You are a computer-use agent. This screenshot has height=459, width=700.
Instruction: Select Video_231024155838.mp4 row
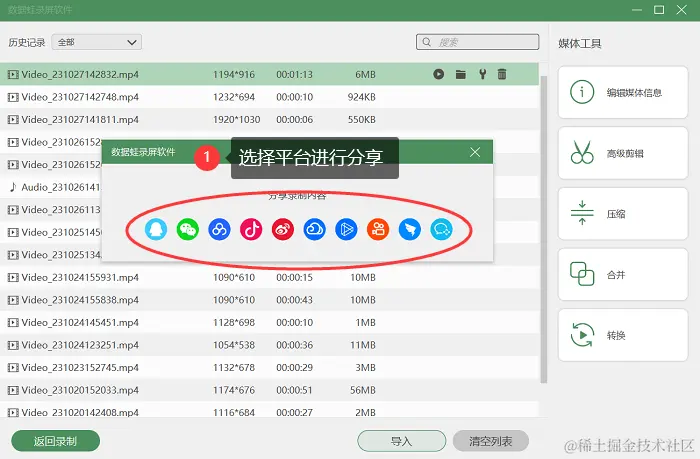[269, 300]
